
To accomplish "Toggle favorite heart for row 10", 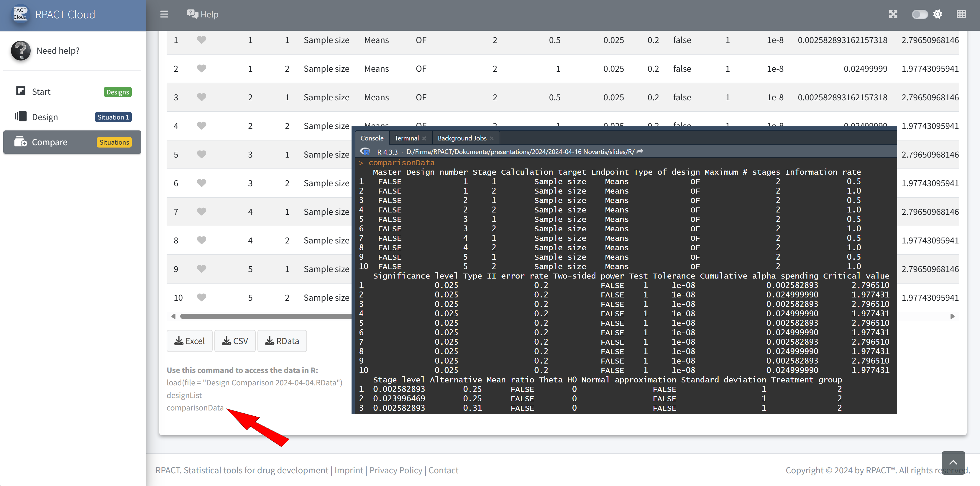I will click(x=202, y=298).
